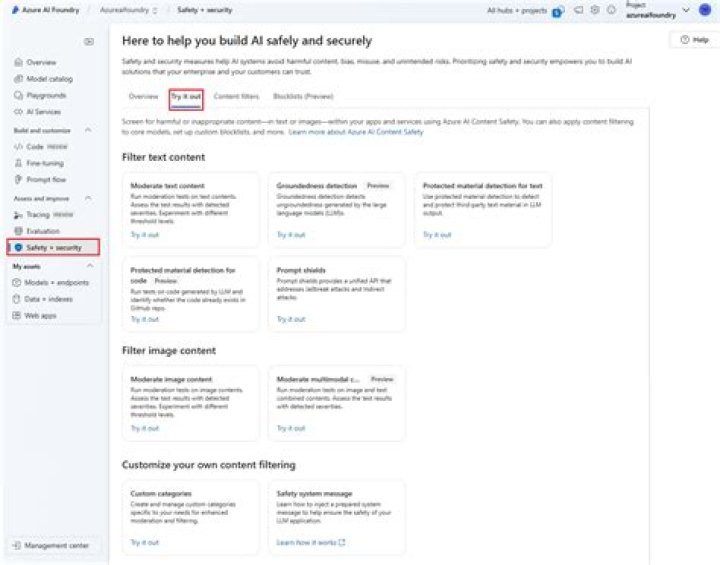Switch to the Overview tab
Image resolution: width=720 pixels, height=565 pixels.
143,96
